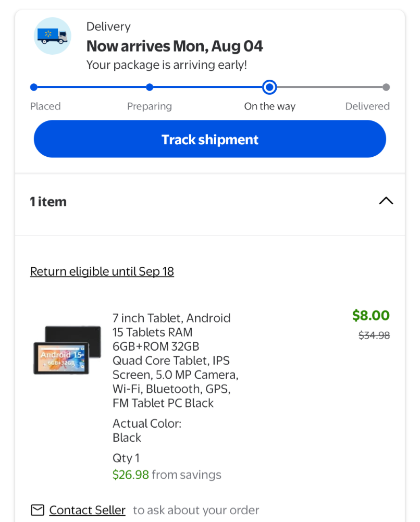Open the 7 inch Tablet product title
This screenshot has width=420, height=522.
(175, 360)
